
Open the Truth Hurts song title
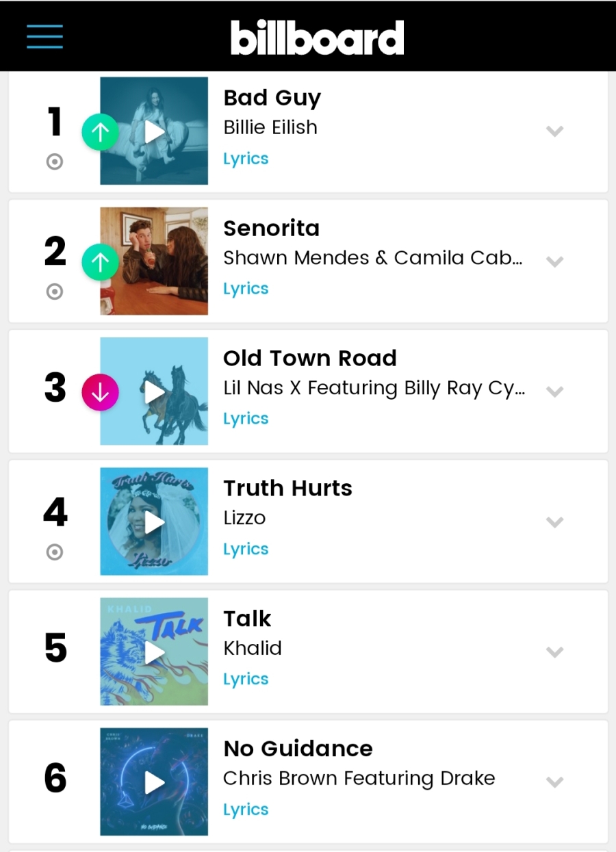[287, 489]
